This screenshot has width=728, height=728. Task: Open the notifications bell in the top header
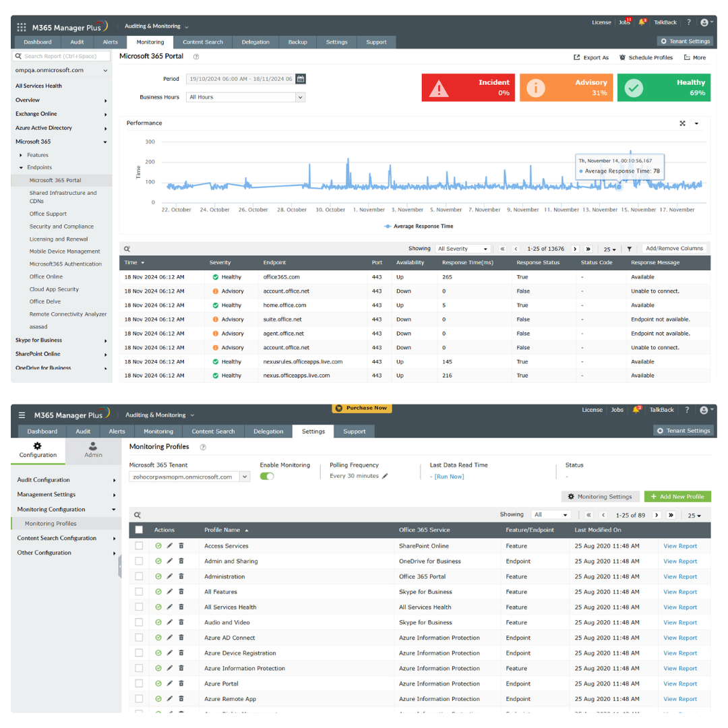(x=642, y=22)
